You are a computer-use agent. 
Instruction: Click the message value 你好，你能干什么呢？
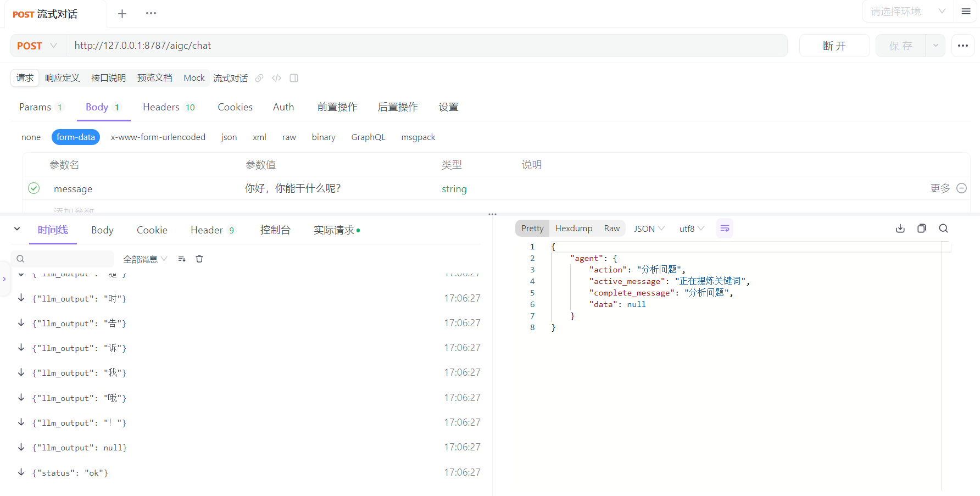[x=293, y=188]
